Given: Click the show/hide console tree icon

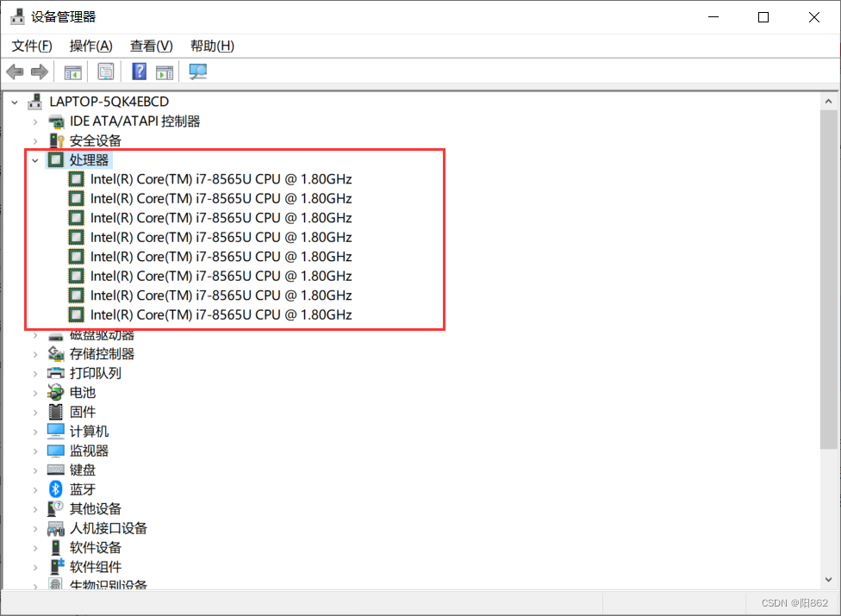Looking at the screenshot, I should pos(72,72).
